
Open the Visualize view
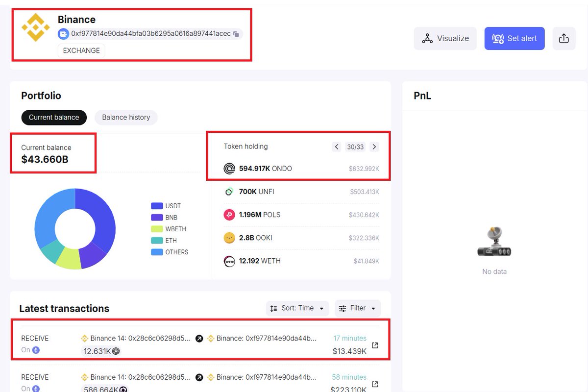tap(445, 38)
